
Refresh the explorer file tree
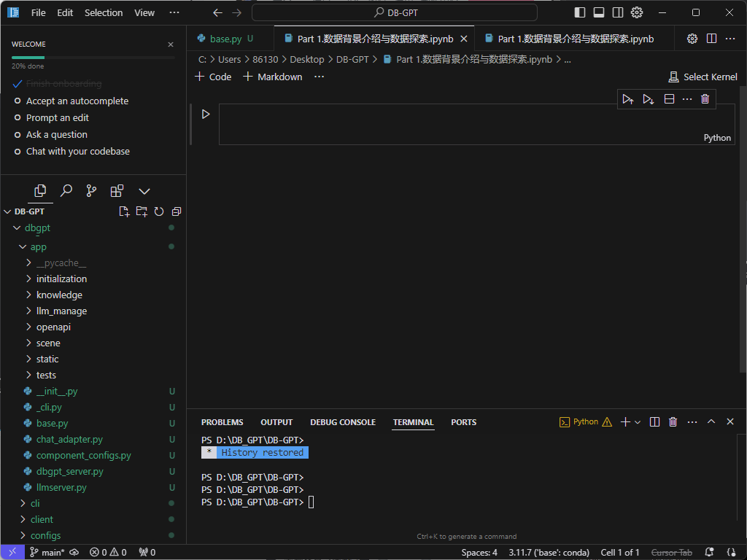pyautogui.click(x=159, y=211)
